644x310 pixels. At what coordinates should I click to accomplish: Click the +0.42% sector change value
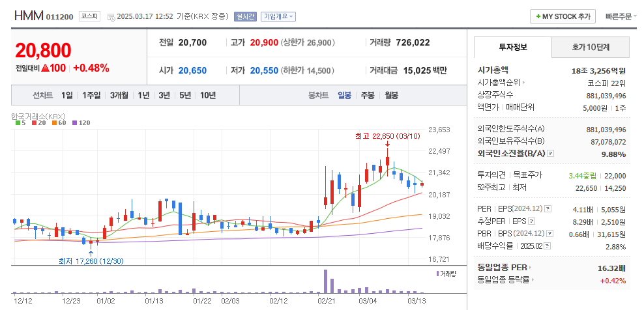tap(613, 281)
